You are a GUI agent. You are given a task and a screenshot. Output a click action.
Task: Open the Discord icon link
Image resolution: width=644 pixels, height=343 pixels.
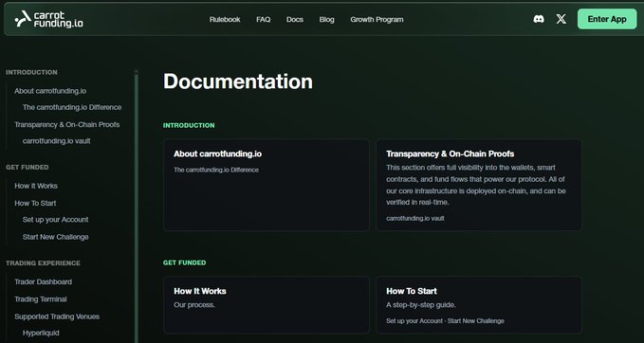tap(539, 19)
